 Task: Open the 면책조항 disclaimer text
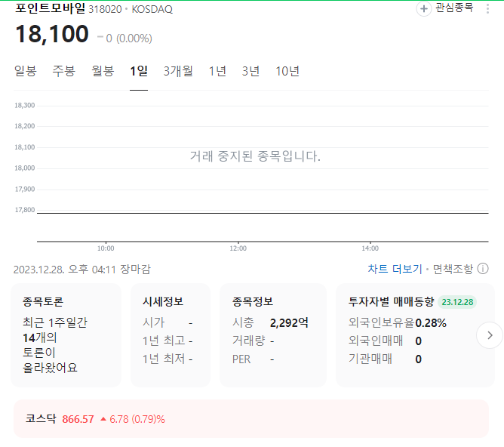(x=453, y=269)
